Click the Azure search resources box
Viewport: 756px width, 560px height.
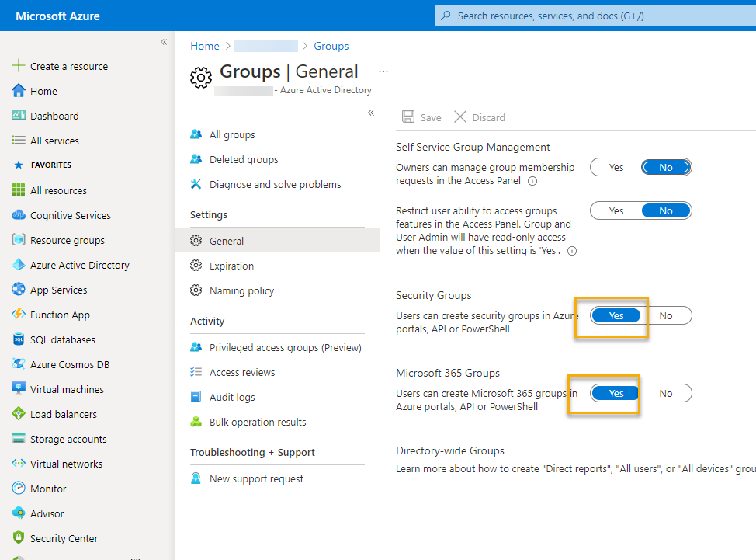tap(590, 16)
